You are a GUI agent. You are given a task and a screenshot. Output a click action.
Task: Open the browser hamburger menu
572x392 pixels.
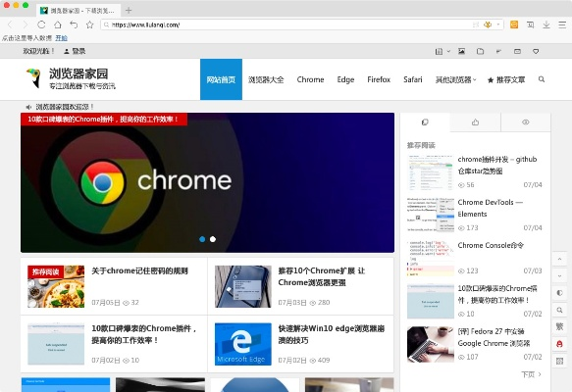pos(562,24)
